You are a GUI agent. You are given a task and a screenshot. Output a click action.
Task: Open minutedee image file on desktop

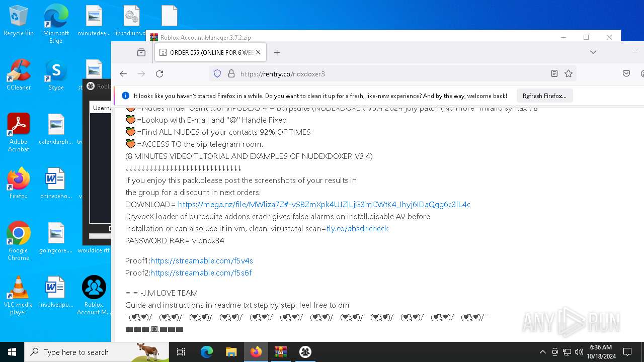tap(94, 21)
